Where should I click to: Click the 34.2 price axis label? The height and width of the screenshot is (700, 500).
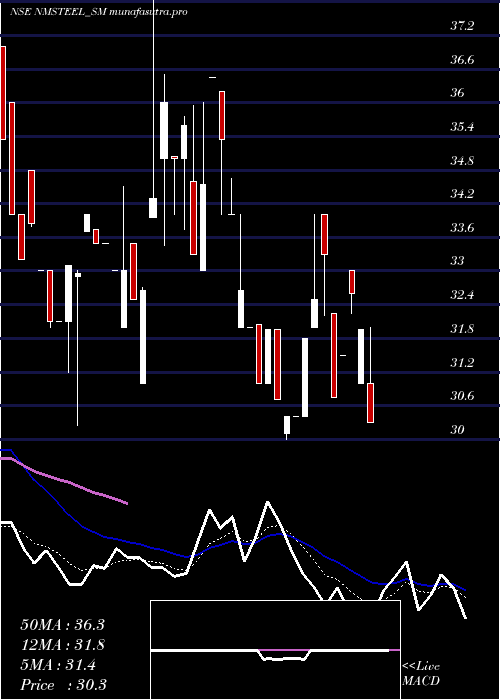coord(461,194)
